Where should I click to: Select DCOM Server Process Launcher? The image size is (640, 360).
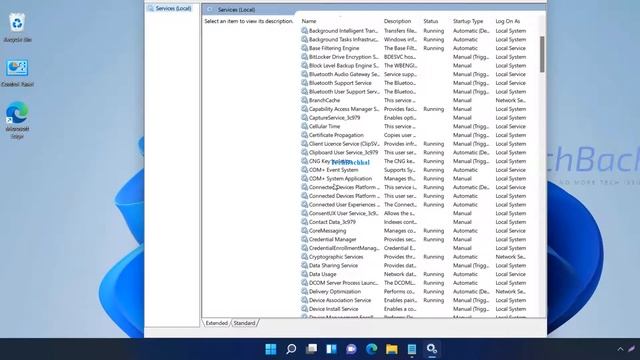pyautogui.click(x=414, y=283)
